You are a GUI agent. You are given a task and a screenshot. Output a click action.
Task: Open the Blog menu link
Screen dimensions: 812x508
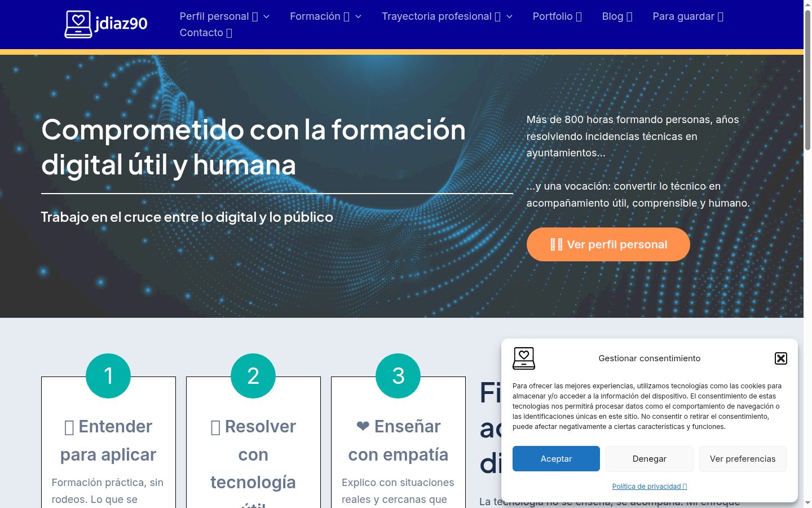[617, 16]
